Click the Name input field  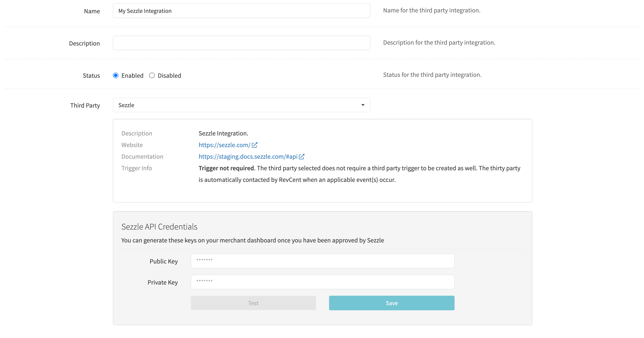pyautogui.click(x=241, y=11)
